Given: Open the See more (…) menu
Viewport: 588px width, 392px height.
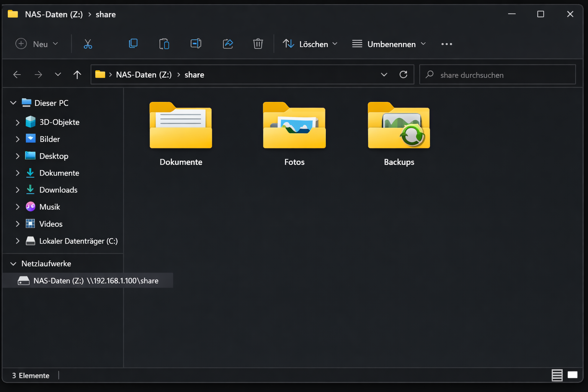Looking at the screenshot, I should click(x=446, y=44).
